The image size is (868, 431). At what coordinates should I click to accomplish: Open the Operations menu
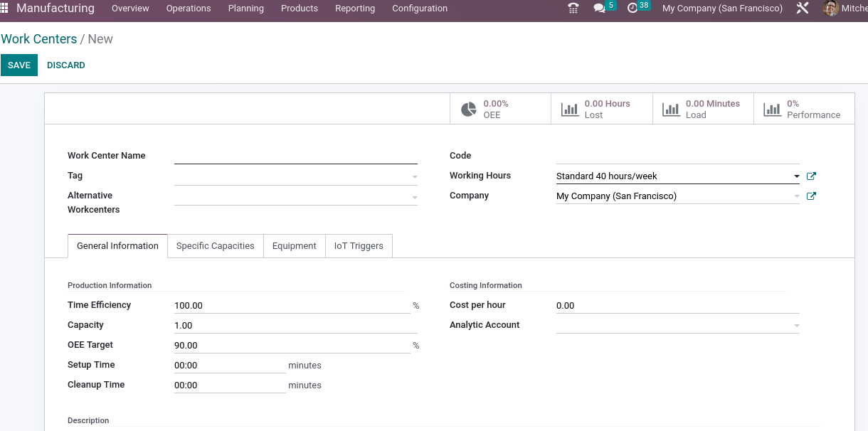(x=189, y=9)
